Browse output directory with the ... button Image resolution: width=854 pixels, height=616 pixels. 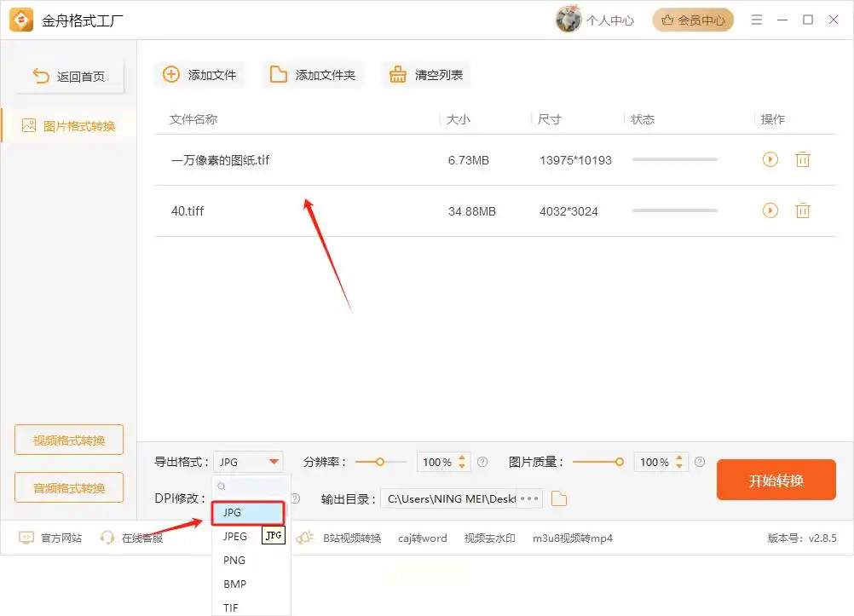529,498
